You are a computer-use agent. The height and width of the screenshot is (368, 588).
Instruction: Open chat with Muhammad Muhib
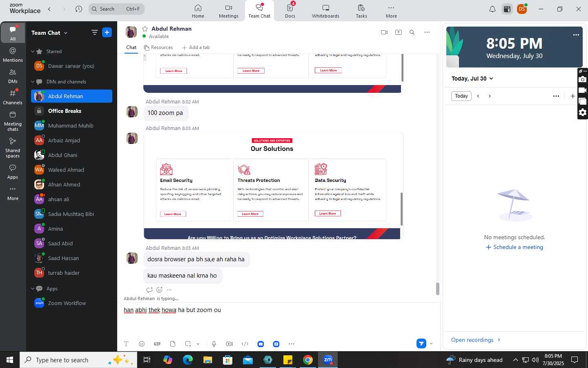pos(71,126)
